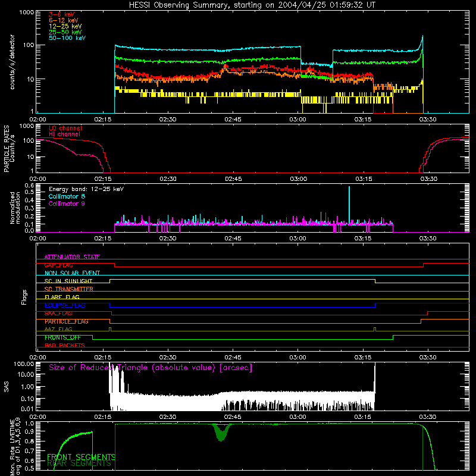Image resolution: width=476 pixels, height=476 pixels.
Task: Click the '1000' value on the counts/s/detector axis
Action: click(x=27, y=12)
